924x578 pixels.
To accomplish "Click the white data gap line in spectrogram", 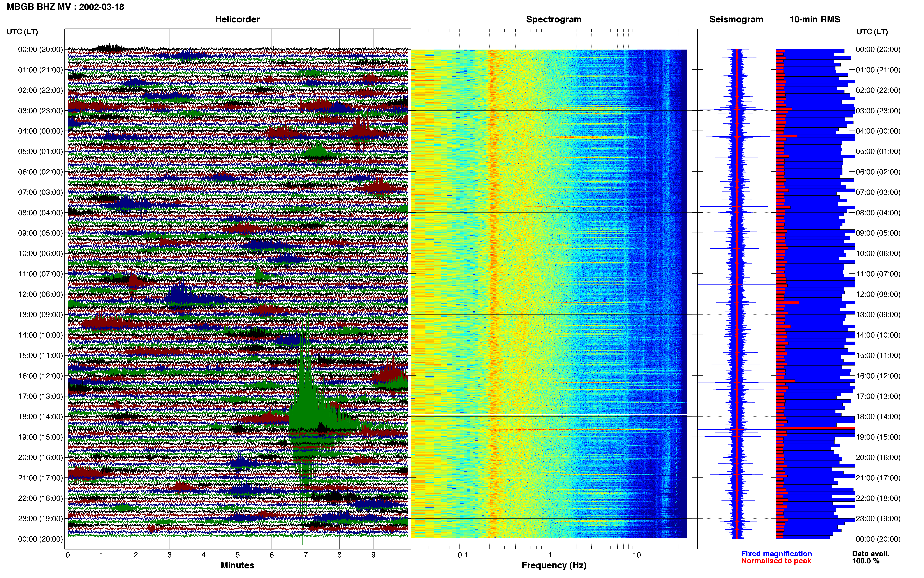I will (549, 415).
